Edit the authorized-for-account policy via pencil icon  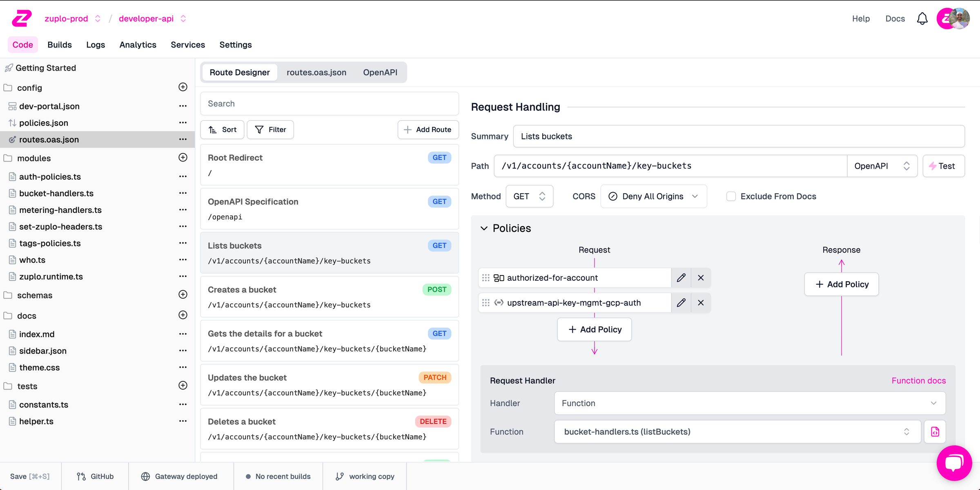tap(681, 277)
